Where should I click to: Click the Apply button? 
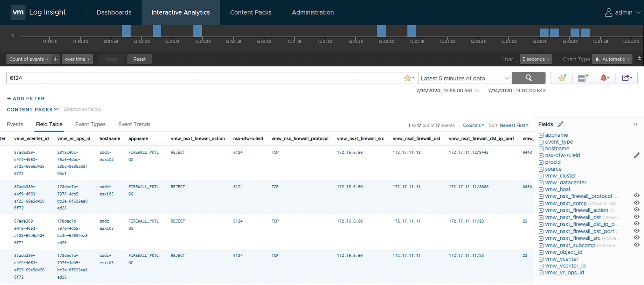tap(112, 59)
